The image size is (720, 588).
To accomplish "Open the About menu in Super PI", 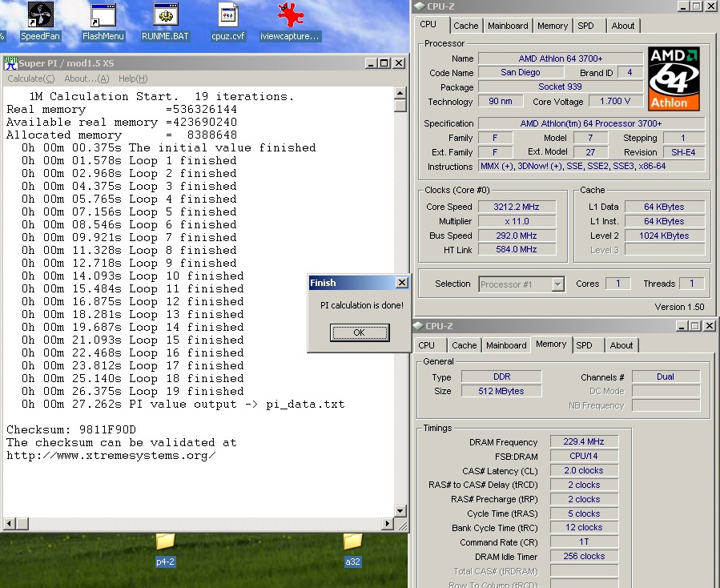I will [86, 79].
